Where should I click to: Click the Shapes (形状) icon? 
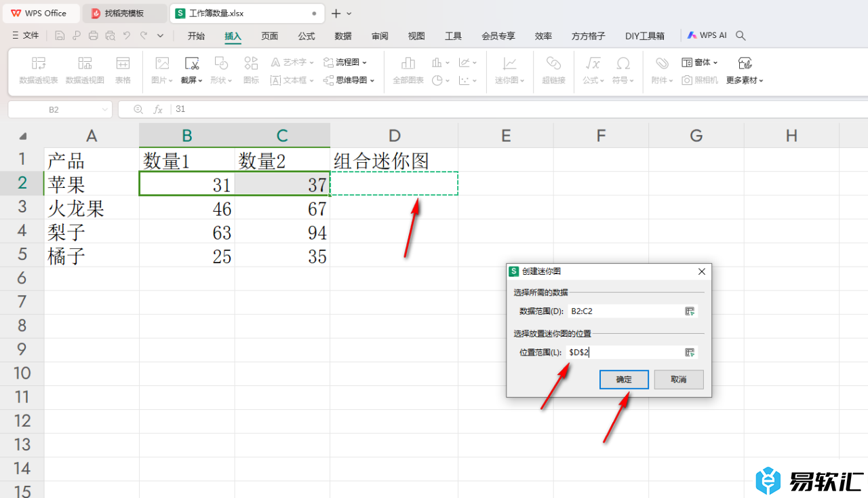coord(221,64)
